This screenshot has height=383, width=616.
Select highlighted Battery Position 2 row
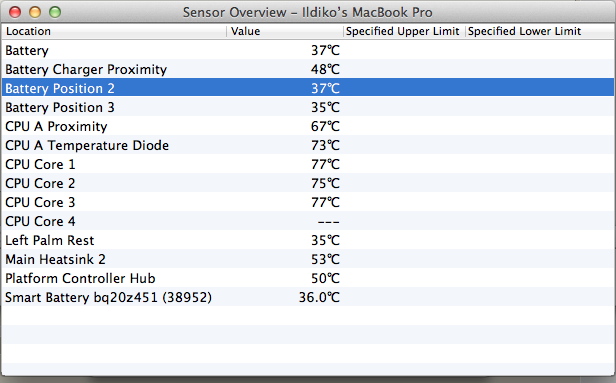tap(308, 88)
